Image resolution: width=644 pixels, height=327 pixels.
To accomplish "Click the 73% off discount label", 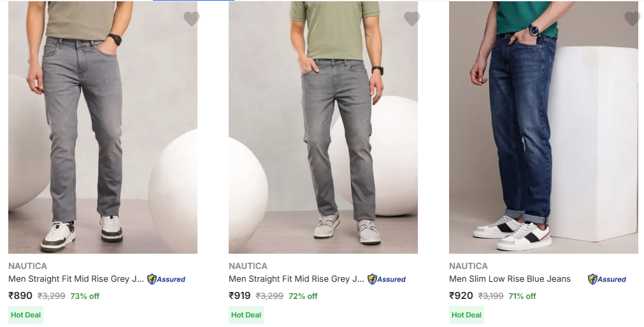I will click(85, 296).
